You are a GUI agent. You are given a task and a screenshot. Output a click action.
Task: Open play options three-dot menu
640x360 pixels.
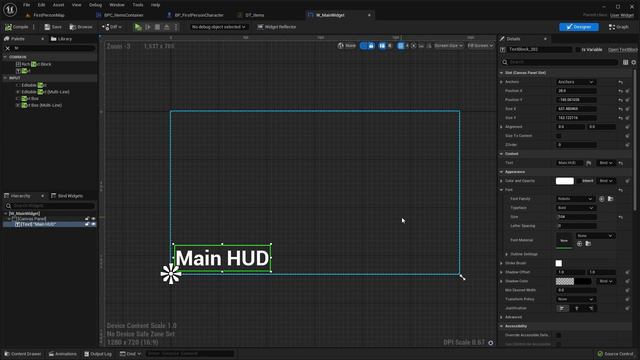tap(176, 27)
